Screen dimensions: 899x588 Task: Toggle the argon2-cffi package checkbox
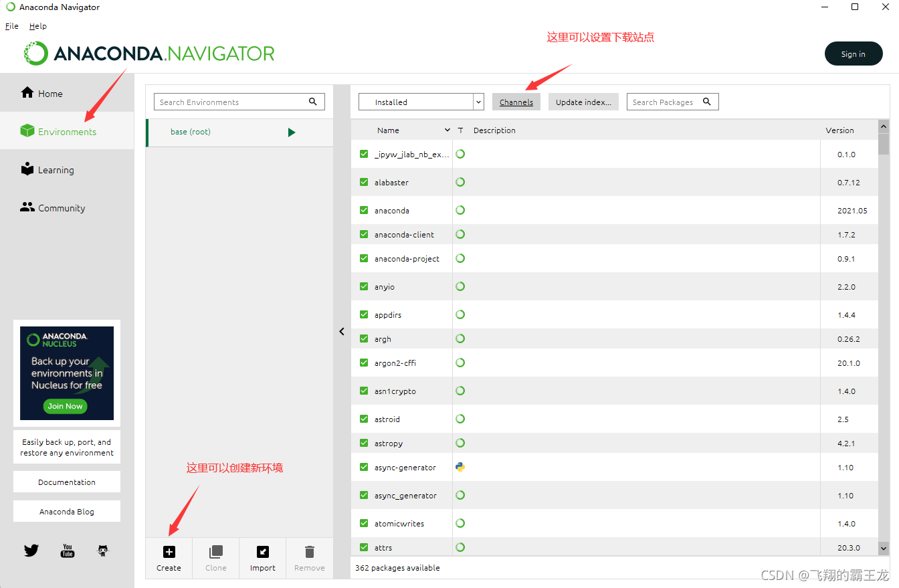[364, 363]
